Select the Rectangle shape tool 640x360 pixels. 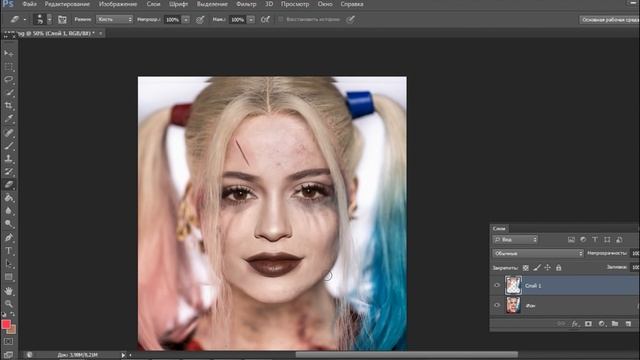9,277
